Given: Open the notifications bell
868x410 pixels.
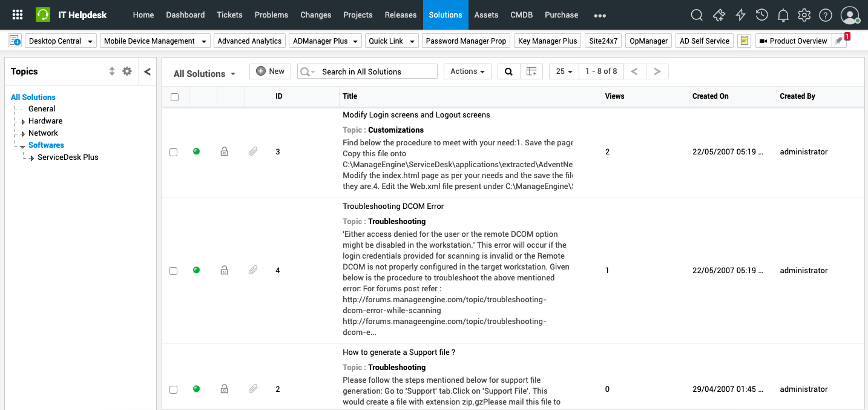Looking at the screenshot, I should pos(783,15).
